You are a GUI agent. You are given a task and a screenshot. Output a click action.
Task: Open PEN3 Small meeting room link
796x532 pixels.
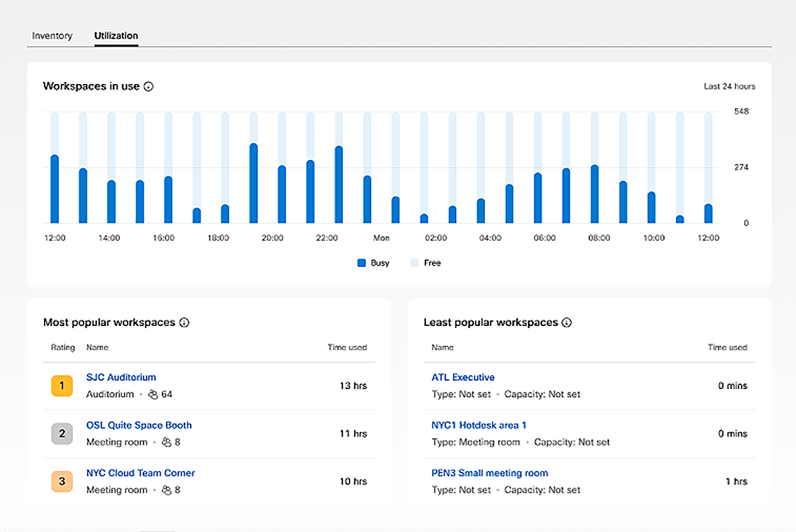click(x=489, y=473)
